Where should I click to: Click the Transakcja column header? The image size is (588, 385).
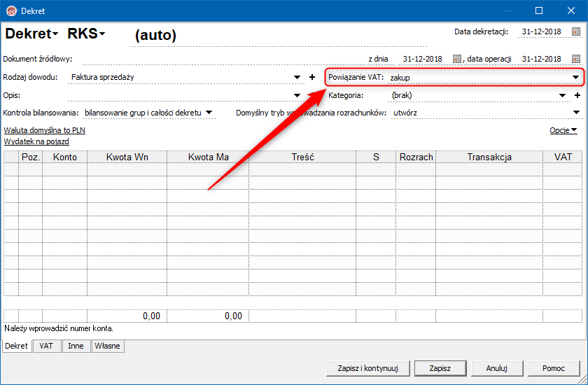click(489, 157)
